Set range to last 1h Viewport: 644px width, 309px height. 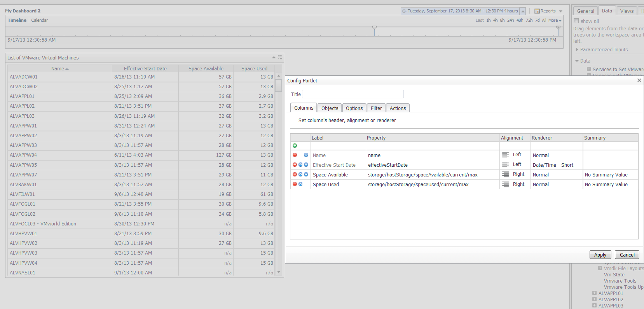[489, 20]
